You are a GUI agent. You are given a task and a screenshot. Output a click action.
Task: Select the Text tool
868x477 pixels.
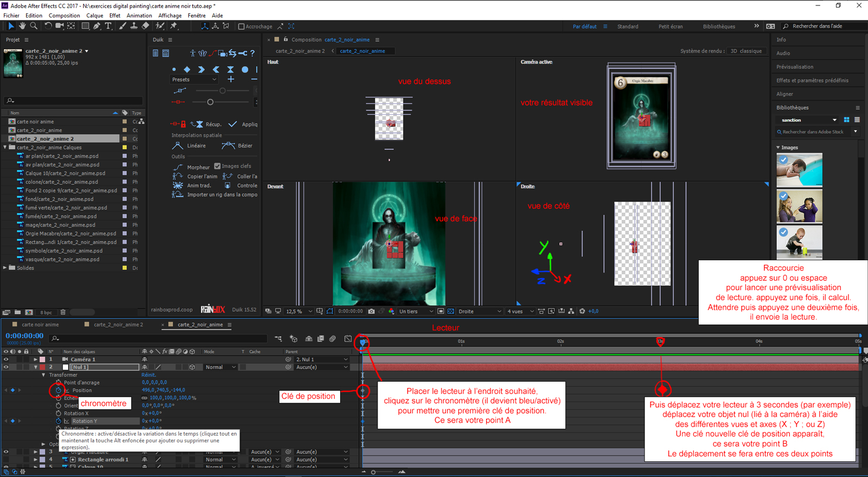click(x=108, y=26)
